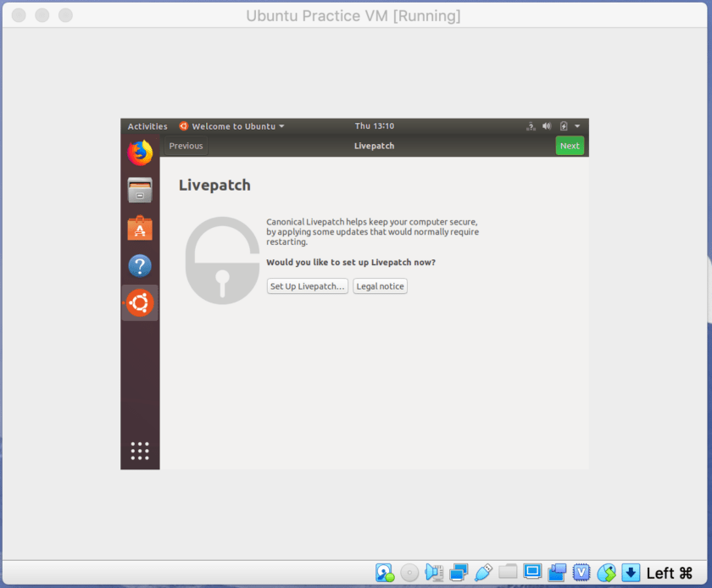
Task: Click the Left ⌘ host key label
Action: [x=670, y=573]
